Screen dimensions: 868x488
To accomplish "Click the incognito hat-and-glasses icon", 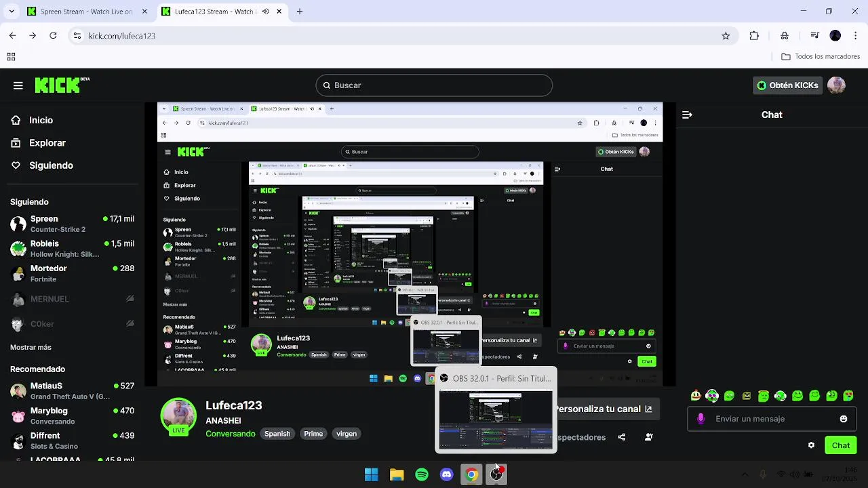I will coord(785,36).
